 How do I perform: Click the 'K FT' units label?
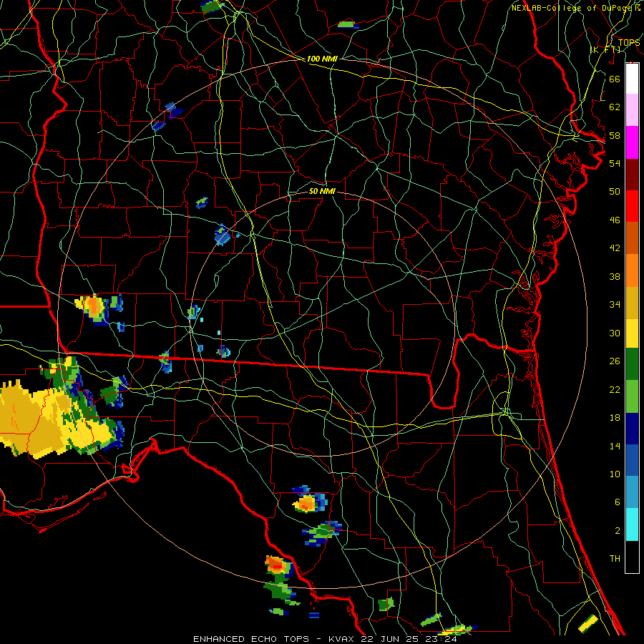605,50
